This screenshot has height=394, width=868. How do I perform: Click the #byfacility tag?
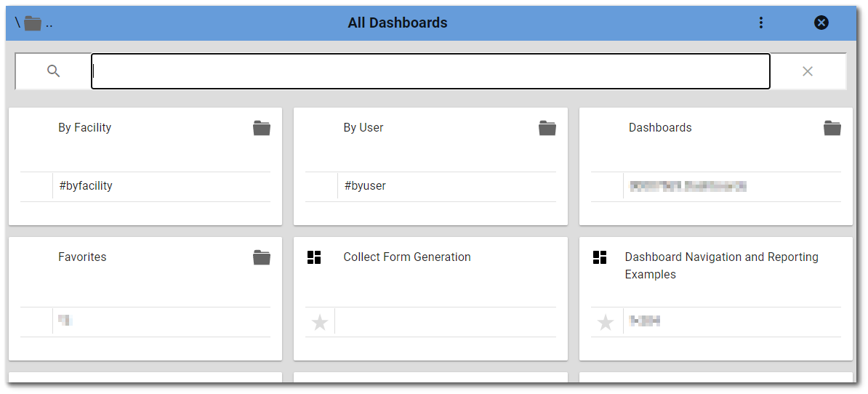point(86,186)
